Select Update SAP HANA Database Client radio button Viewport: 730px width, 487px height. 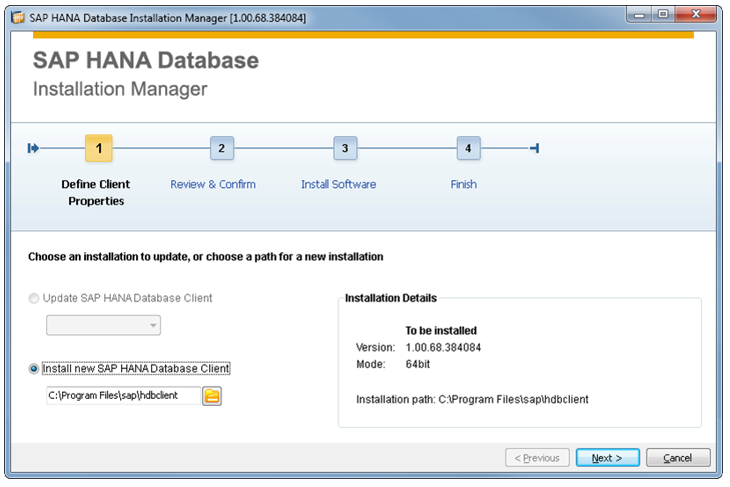click(x=34, y=298)
